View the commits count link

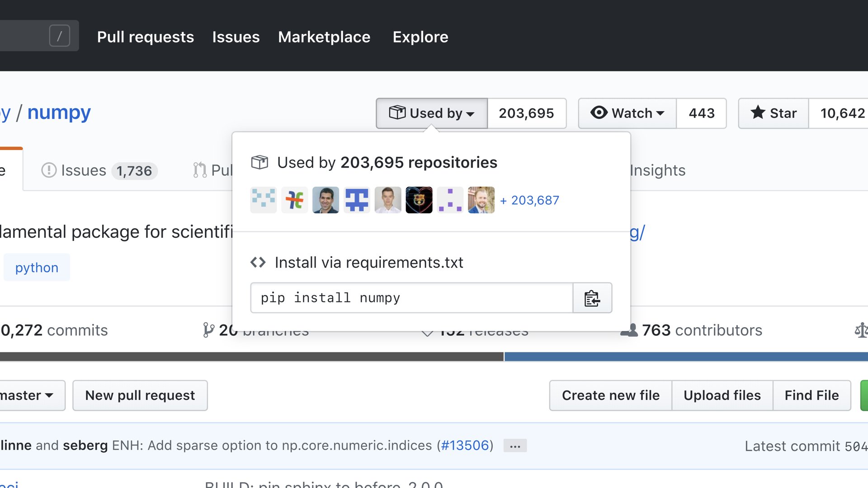point(54,330)
